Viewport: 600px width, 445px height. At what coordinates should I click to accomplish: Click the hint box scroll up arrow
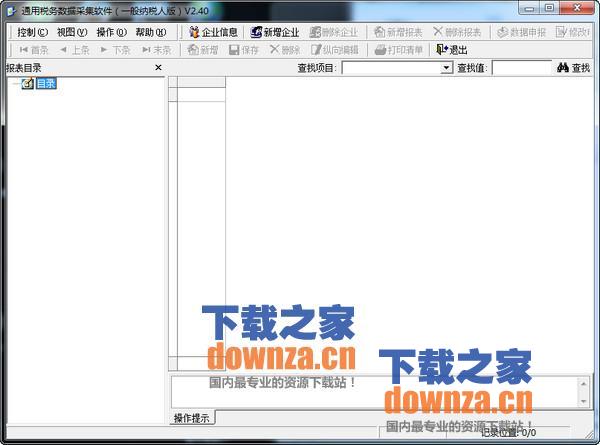tap(584, 383)
